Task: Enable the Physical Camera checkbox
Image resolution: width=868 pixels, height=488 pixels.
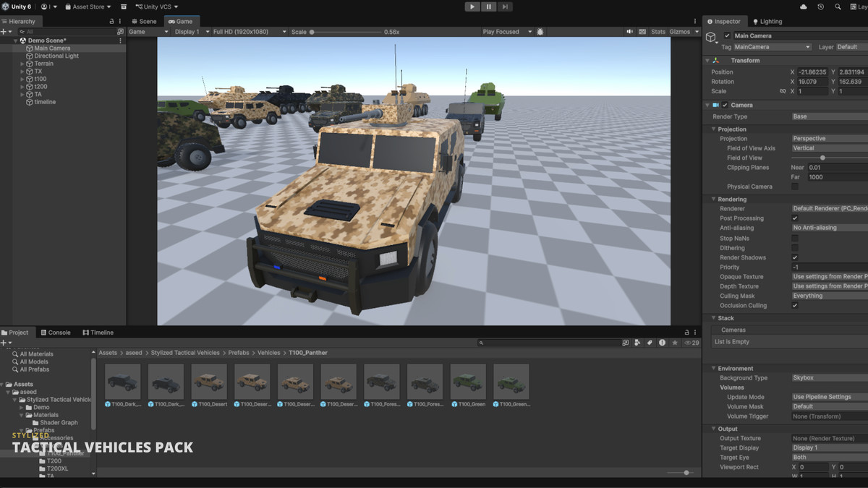Action: tap(795, 187)
